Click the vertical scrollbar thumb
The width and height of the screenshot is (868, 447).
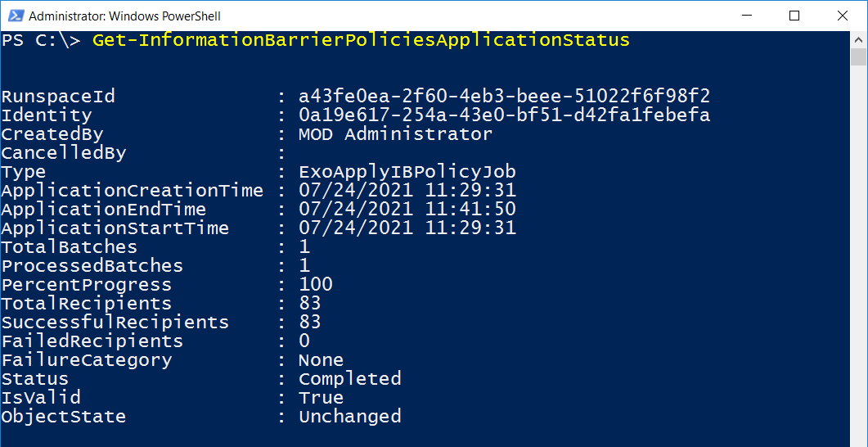858,56
